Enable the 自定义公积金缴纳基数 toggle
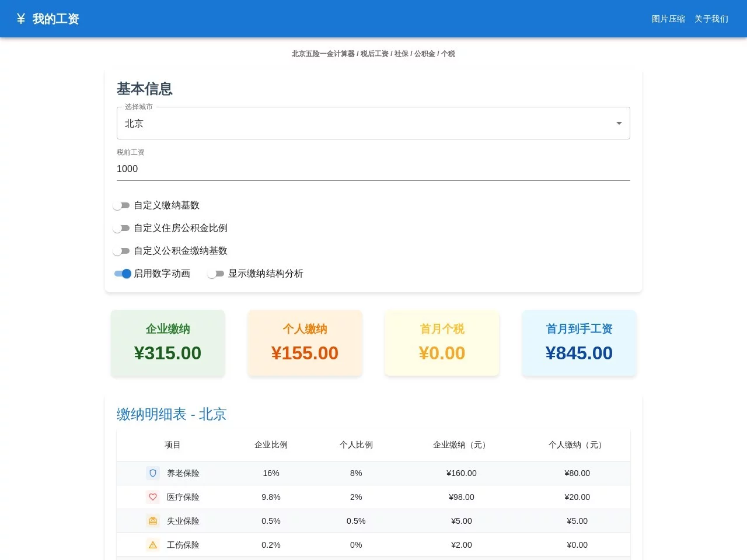The width and height of the screenshot is (747, 560). pyautogui.click(x=122, y=251)
